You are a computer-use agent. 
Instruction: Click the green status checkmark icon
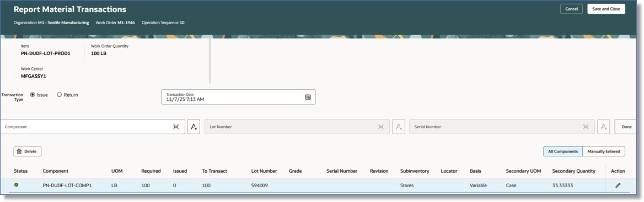coord(17,185)
